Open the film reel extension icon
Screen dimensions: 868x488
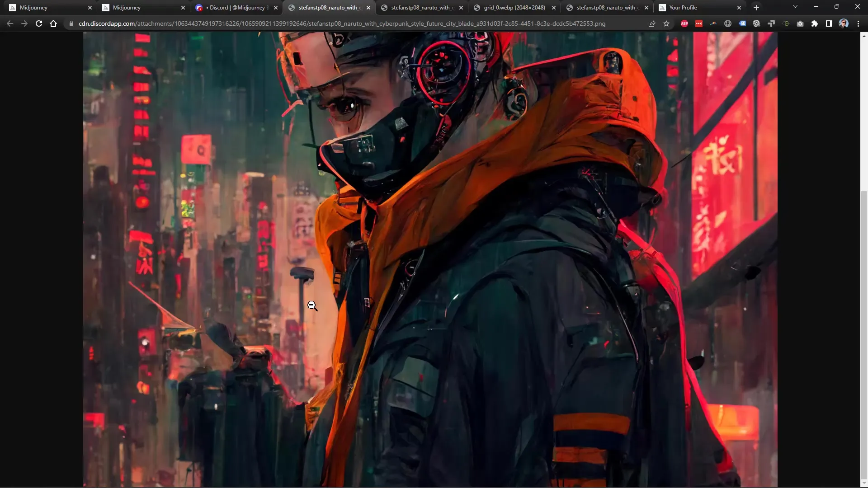pyautogui.click(x=757, y=23)
